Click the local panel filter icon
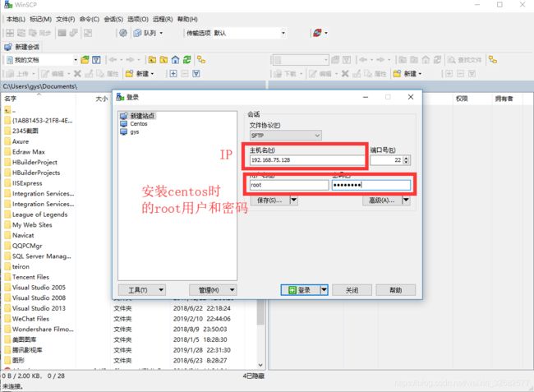The width and height of the screenshot is (534, 392). click(96, 60)
